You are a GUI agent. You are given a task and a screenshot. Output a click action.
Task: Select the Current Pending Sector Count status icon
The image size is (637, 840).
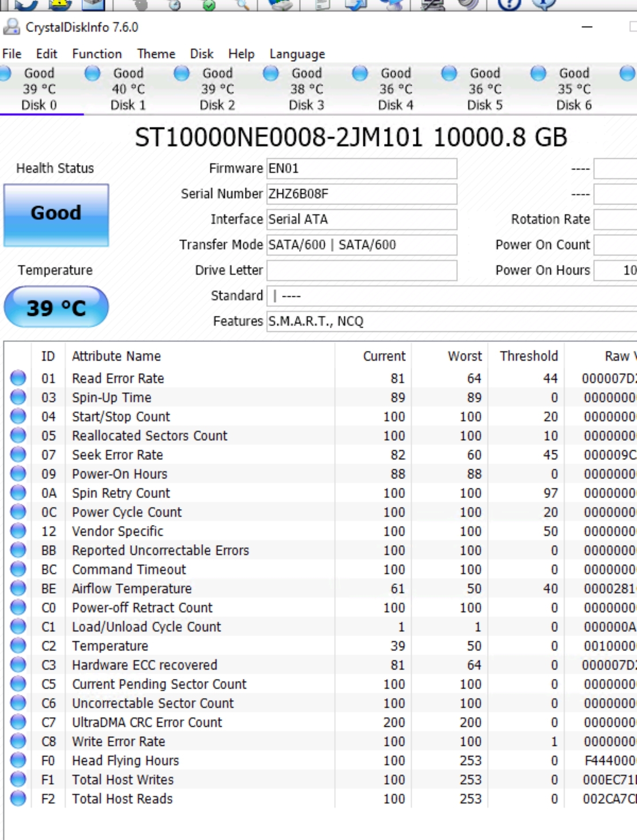(x=18, y=683)
